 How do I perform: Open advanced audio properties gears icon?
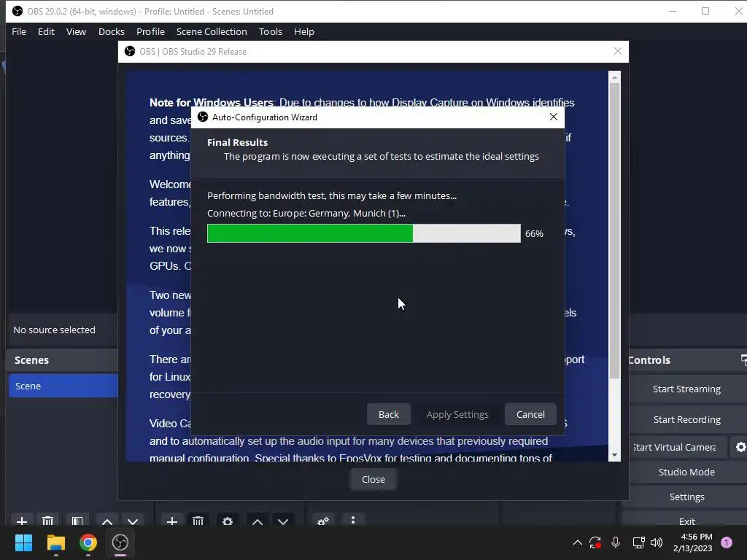click(x=323, y=521)
